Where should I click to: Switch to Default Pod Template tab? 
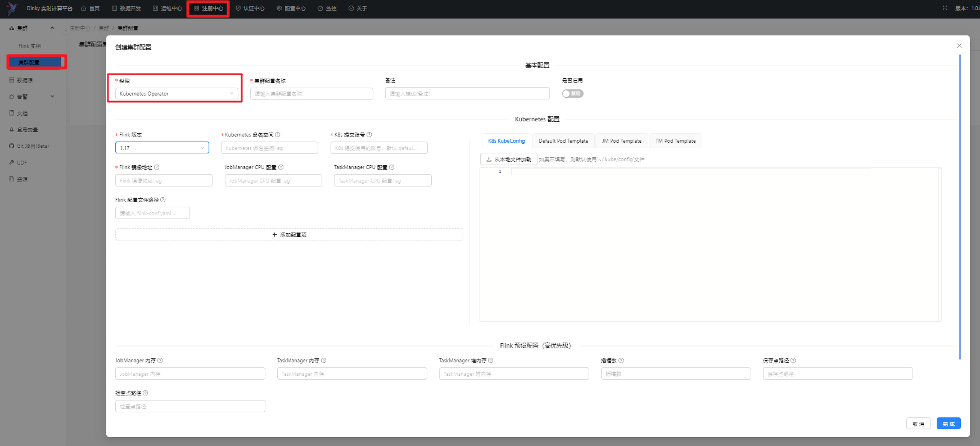click(563, 141)
